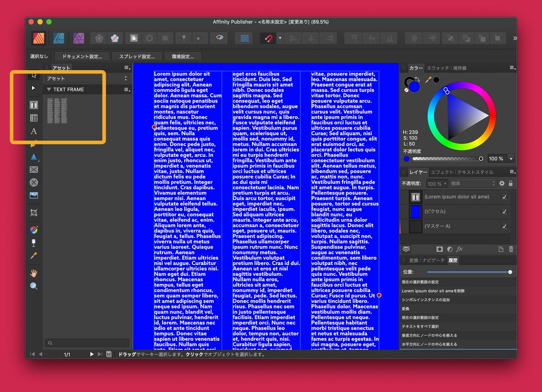Viewport: 542px width, 392px height.
Task: Click the color panel opacity slider
Action: pos(448,159)
